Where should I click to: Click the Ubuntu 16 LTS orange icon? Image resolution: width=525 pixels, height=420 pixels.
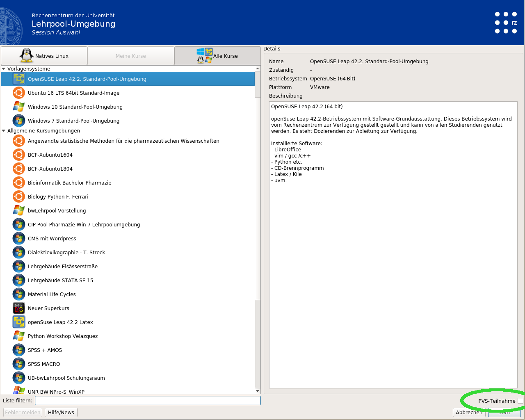point(19,93)
